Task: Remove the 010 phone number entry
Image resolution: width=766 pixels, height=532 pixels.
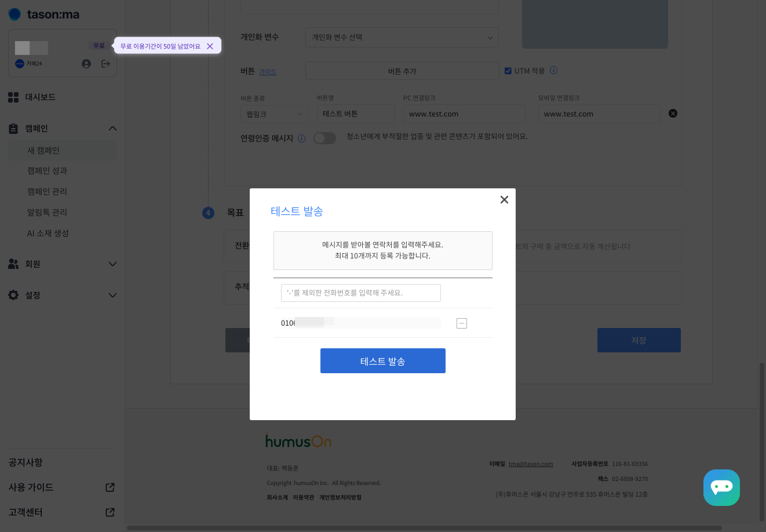Action: 462,323
